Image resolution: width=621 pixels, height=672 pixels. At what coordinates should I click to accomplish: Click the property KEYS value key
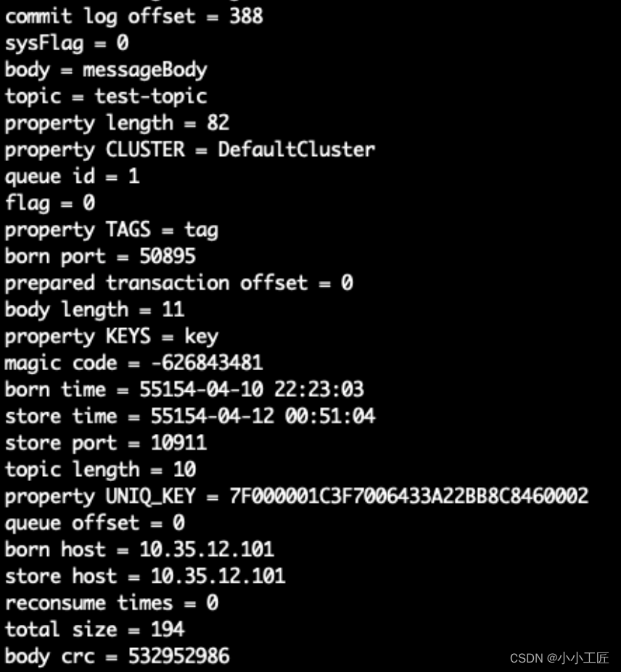(x=201, y=337)
